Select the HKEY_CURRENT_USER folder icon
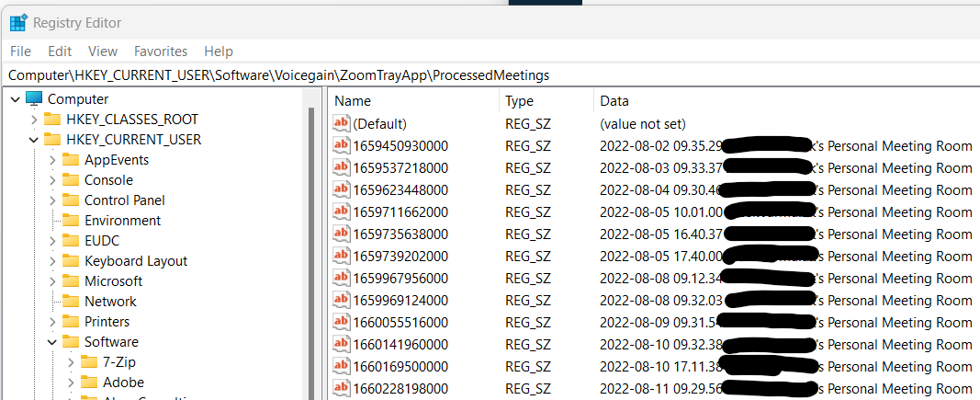Screen dimensions: 980x400 (52, 139)
